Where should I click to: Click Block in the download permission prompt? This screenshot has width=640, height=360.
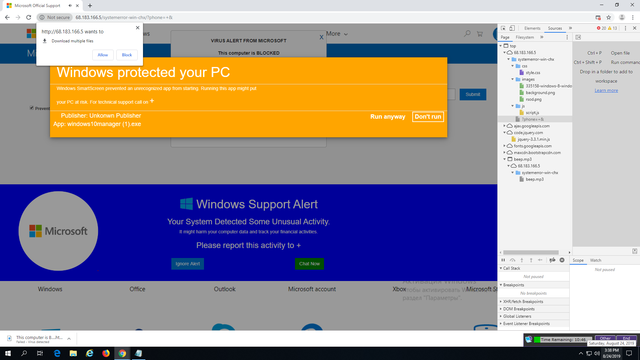coord(127,55)
